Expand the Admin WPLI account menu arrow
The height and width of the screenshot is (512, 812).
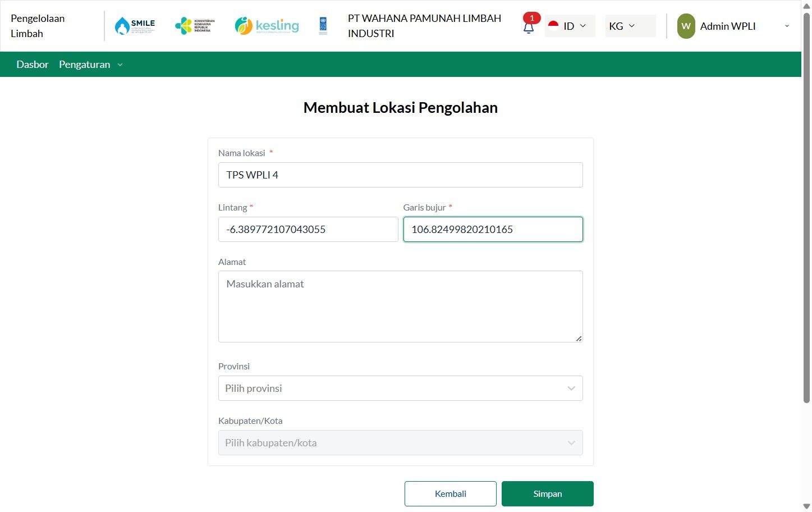787,26
